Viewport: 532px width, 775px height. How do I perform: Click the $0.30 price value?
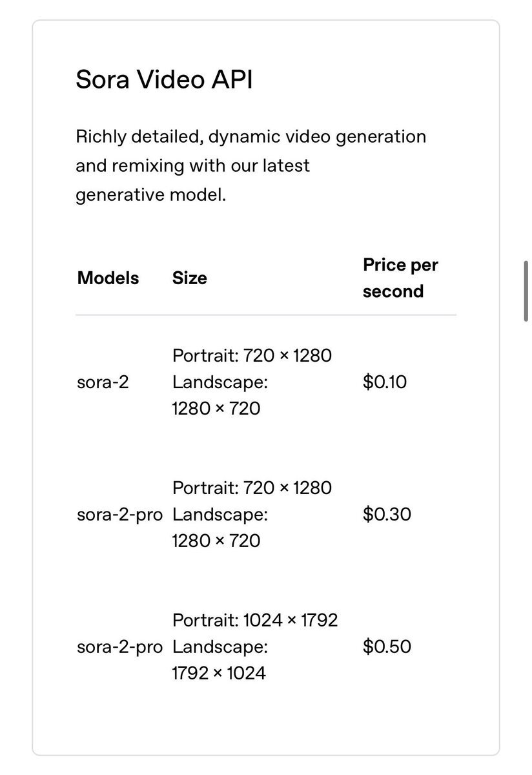click(387, 515)
